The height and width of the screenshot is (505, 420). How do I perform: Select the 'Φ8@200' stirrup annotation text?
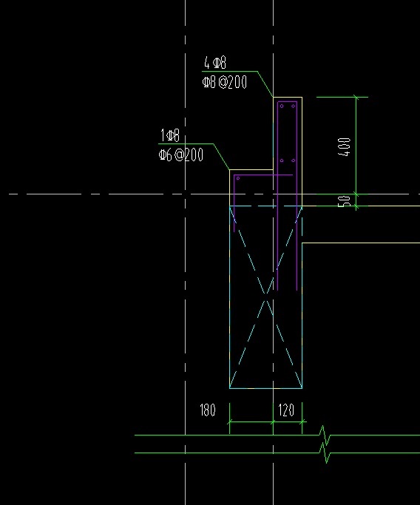[225, 82]
